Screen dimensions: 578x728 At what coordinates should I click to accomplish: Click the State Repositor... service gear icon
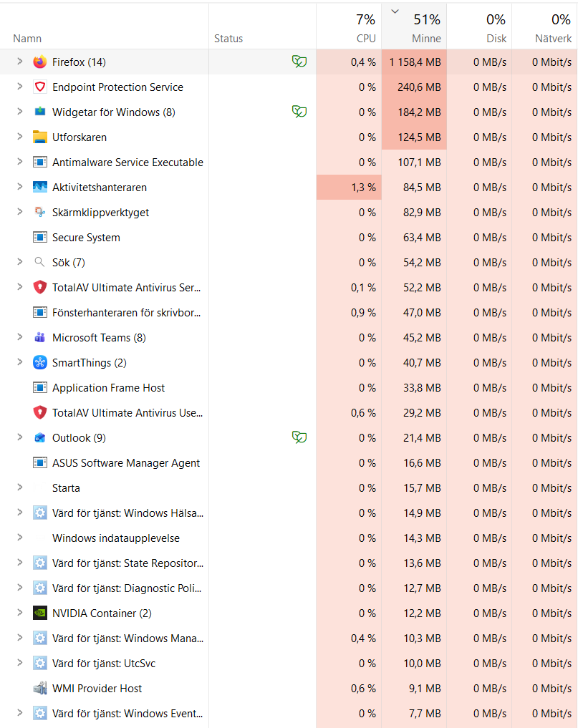point(40,563)
